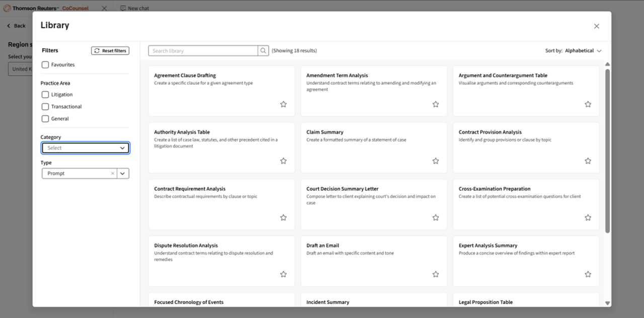
Task: Toggle the General practice area checkbox
Action: (x=45, y=119)
